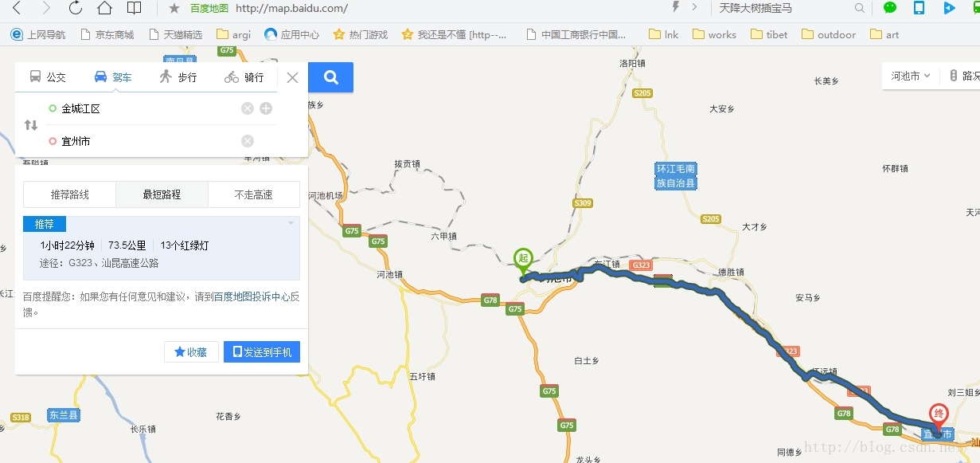Click the 发送到手机 button

262,352
